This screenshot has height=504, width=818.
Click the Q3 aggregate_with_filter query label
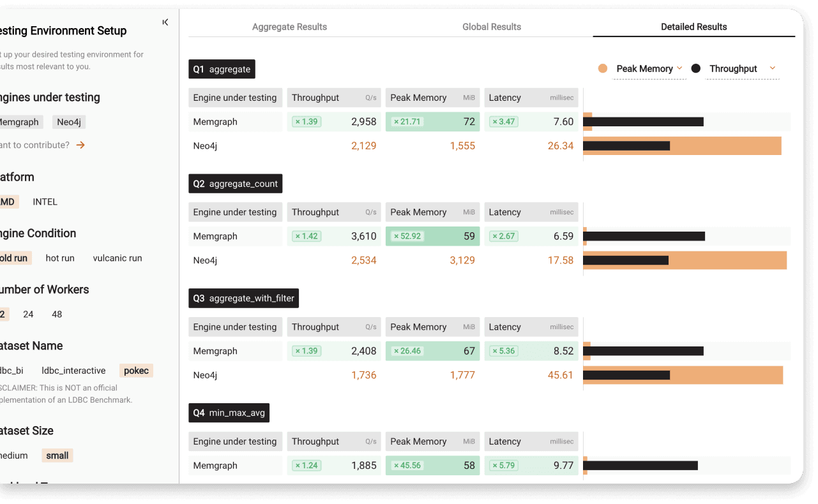[x=243, y=298]
